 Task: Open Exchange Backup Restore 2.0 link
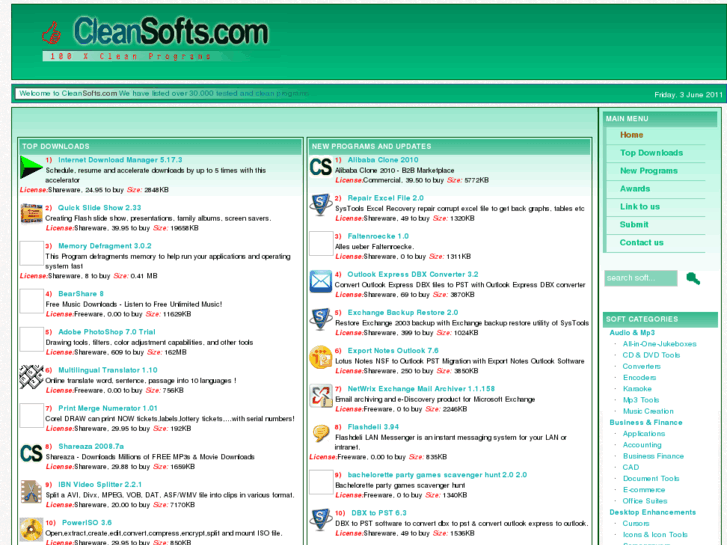tap(403, 313)
